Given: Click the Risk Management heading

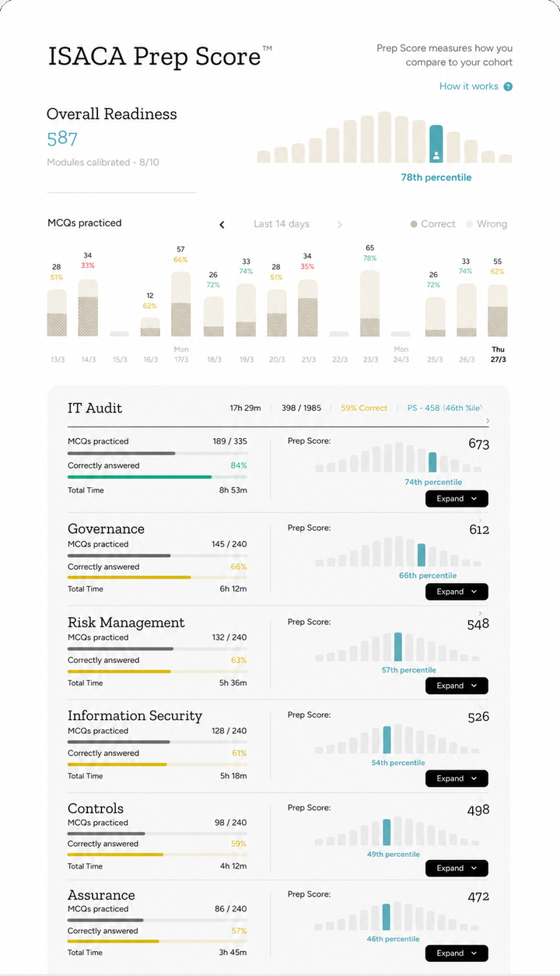Looking at the screenshot, I should click(126, 623).
